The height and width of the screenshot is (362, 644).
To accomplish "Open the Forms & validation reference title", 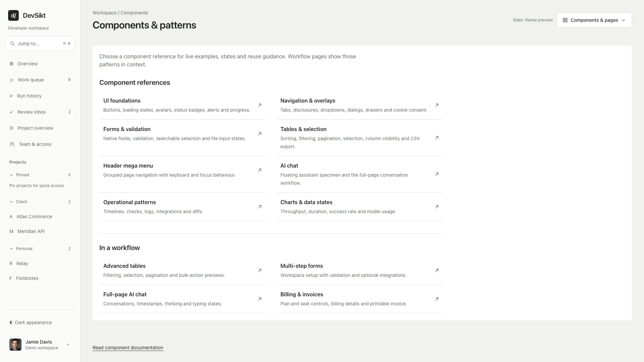I will pyautogui.click(x=127, y=129).
